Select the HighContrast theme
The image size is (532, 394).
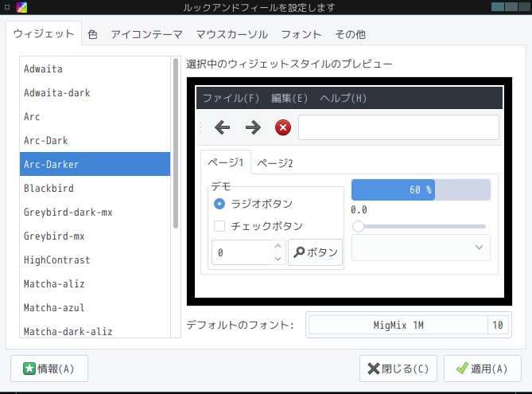(x=95, y=259)
